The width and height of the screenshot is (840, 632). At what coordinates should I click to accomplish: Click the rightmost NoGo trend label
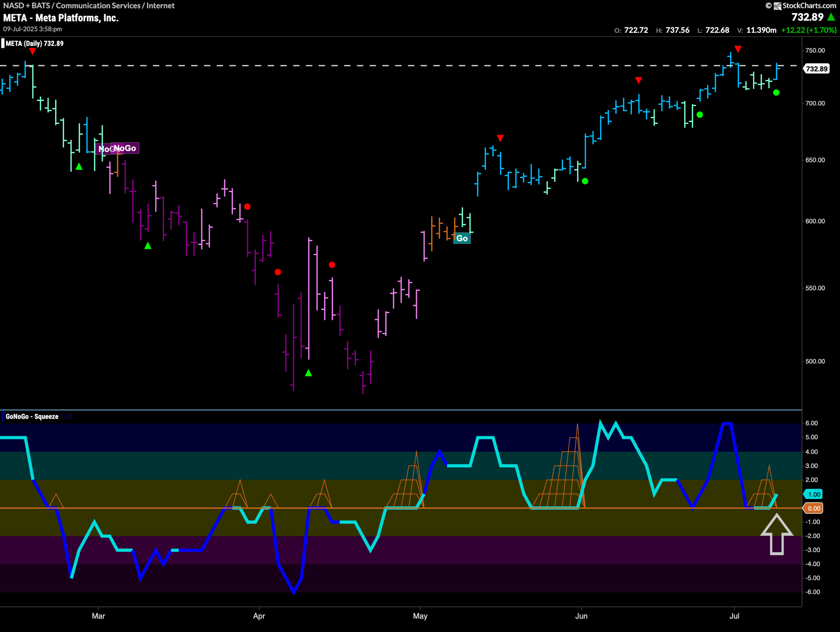(125, 148)
